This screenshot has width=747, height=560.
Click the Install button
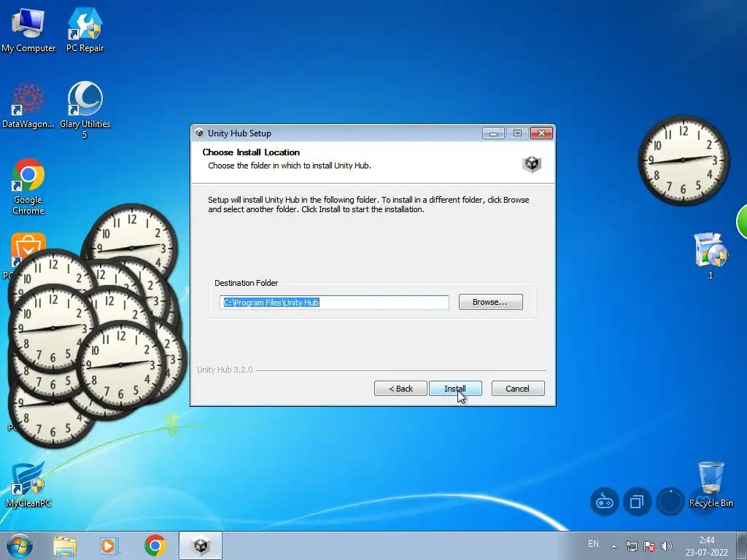click(x=455, y=389)
